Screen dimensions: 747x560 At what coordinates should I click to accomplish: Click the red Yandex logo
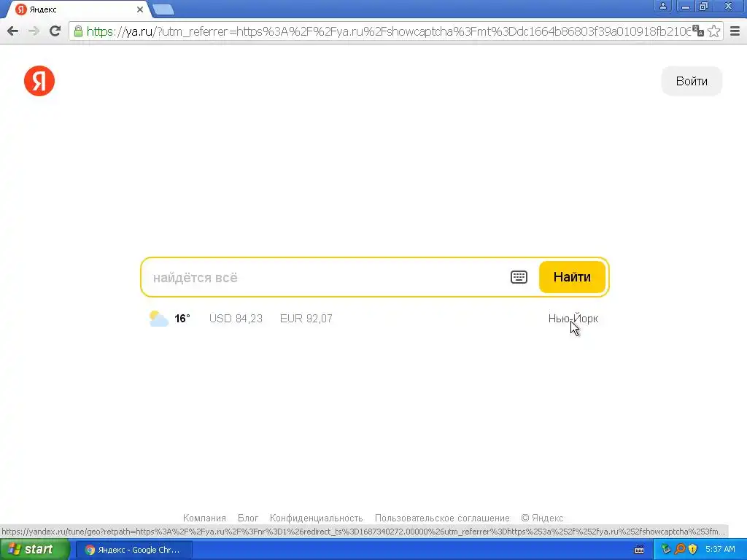click(39, 81)
